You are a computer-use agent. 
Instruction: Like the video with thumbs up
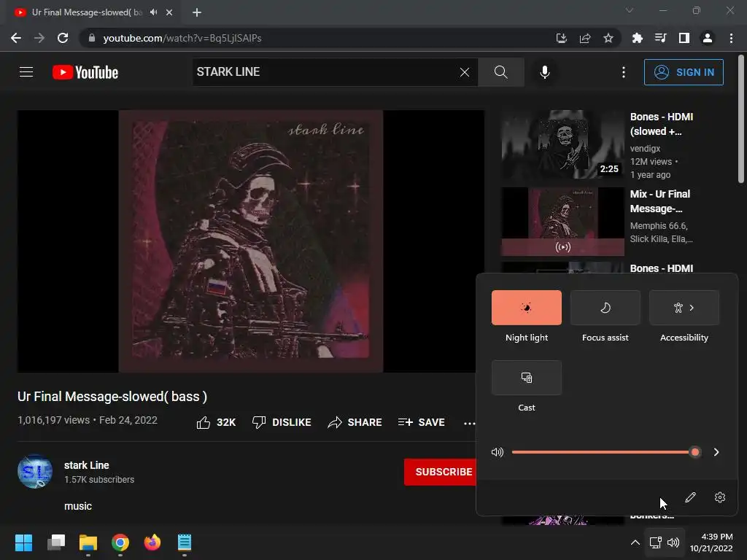(x=216, y=422)
